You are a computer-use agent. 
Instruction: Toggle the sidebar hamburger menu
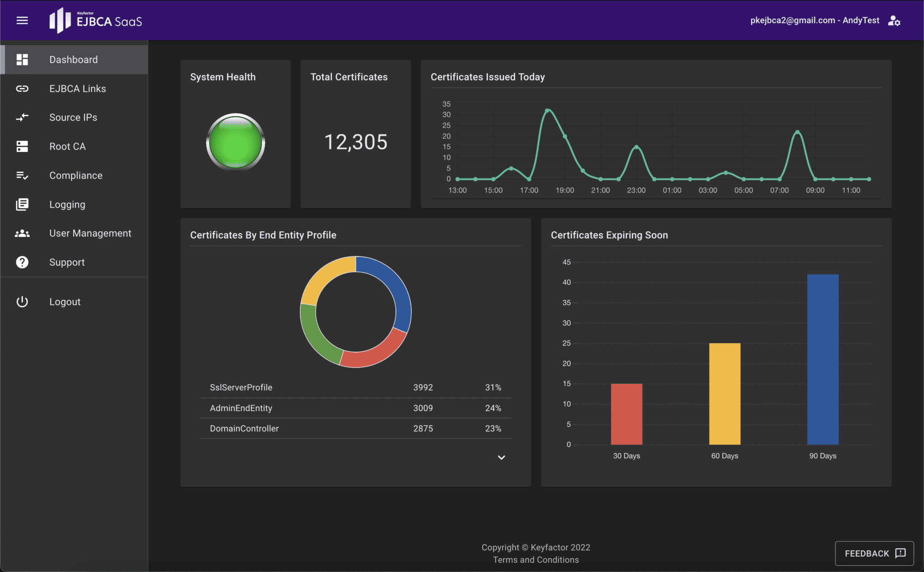[22, 20]
